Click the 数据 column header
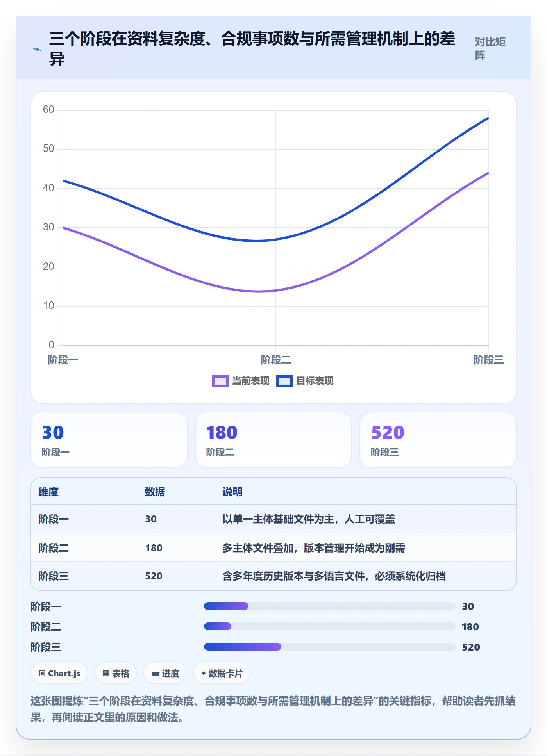The image size is (547, 756). (x=155, y=492)
